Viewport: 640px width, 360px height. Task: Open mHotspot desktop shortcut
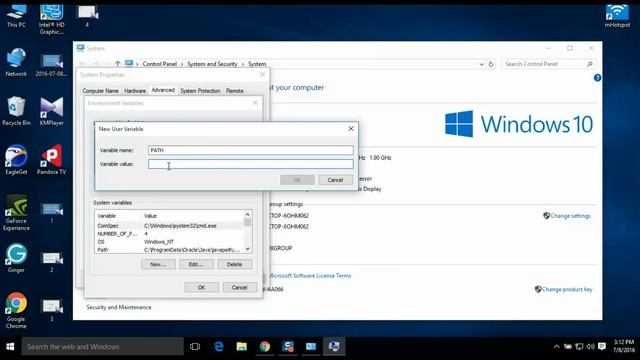tap(617, 16)
